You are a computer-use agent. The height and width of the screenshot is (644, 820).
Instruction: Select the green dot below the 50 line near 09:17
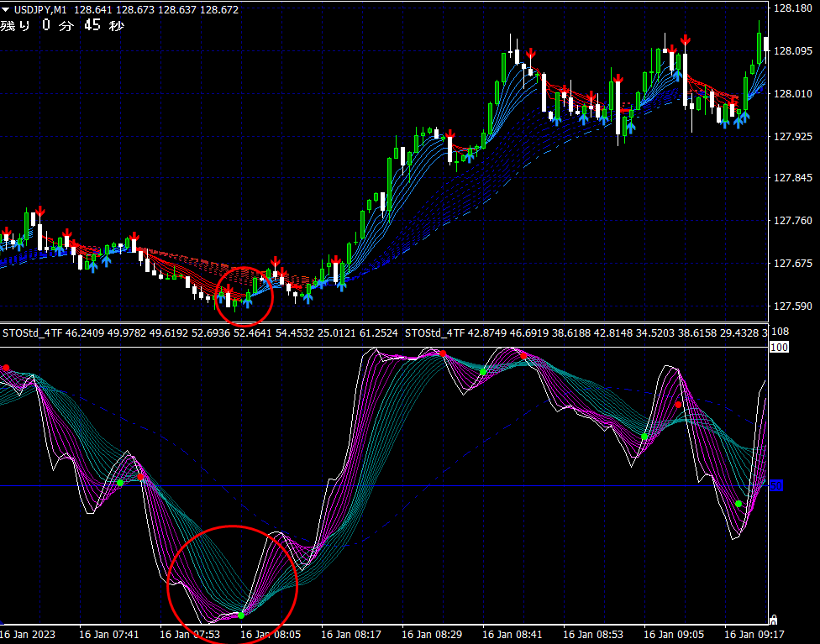[739, 504]
